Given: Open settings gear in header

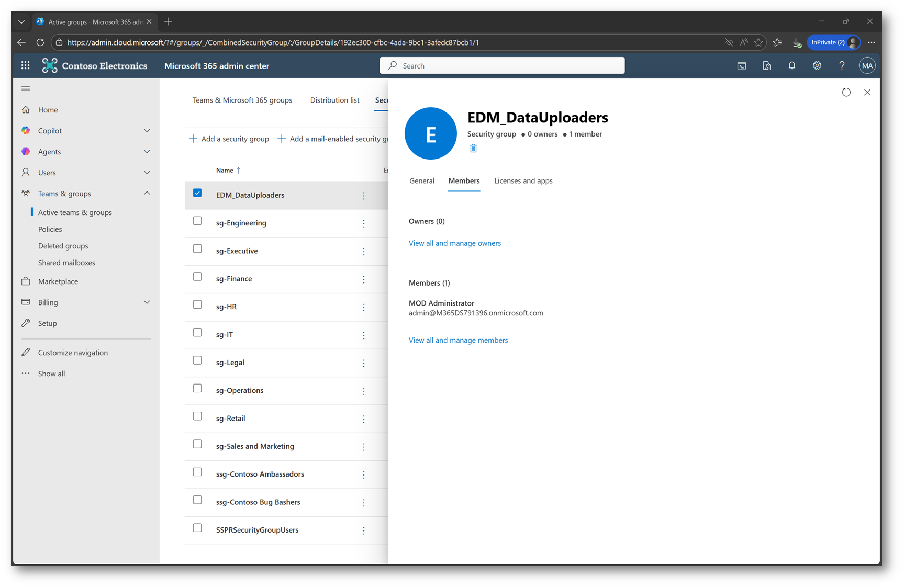Looking at the screenshot, I should click(817, 65).
